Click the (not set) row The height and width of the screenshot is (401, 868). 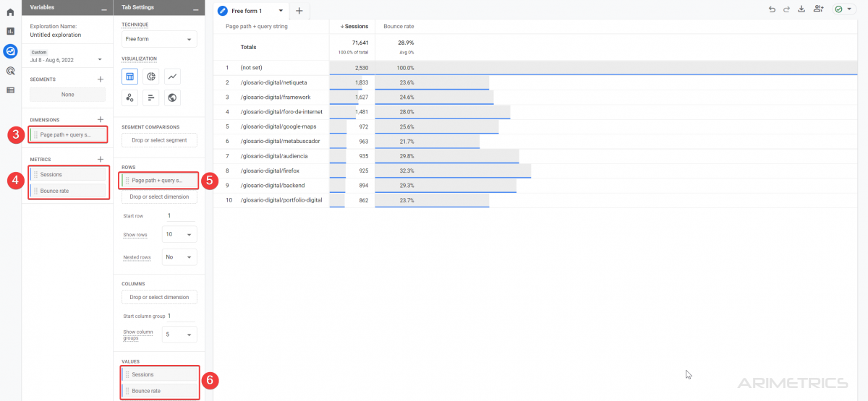click(535, 67)
